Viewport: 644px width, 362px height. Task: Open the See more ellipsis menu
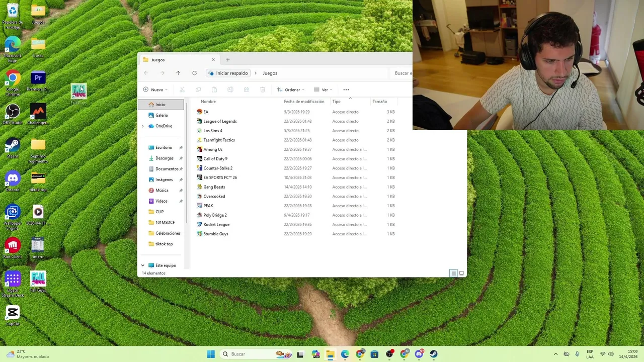click(x=346, y=89)
